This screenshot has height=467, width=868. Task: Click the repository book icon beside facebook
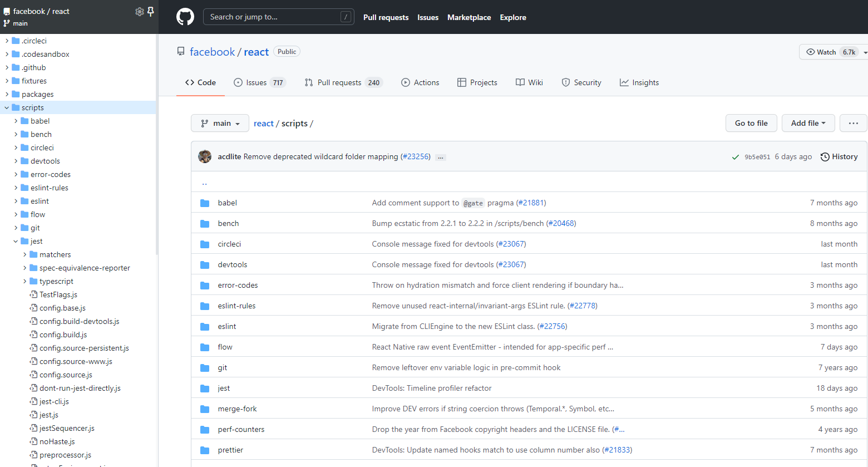pyautogui.click(x=181, y=52)
